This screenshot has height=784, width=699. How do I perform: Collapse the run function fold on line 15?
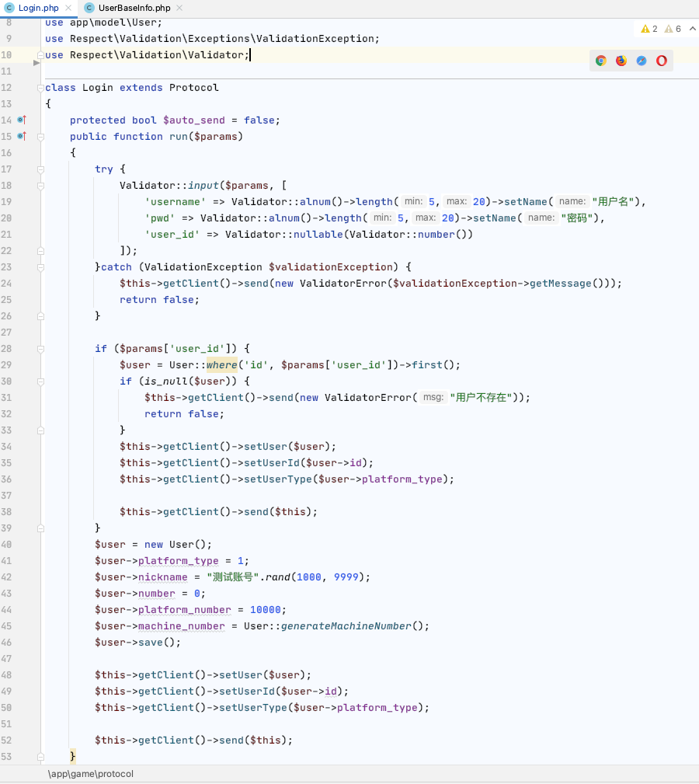(40, 137)
